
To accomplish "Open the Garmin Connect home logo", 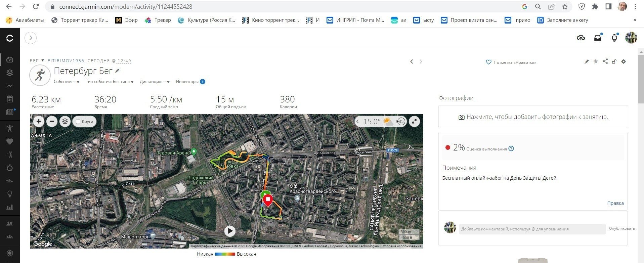I will click(10, 38).
